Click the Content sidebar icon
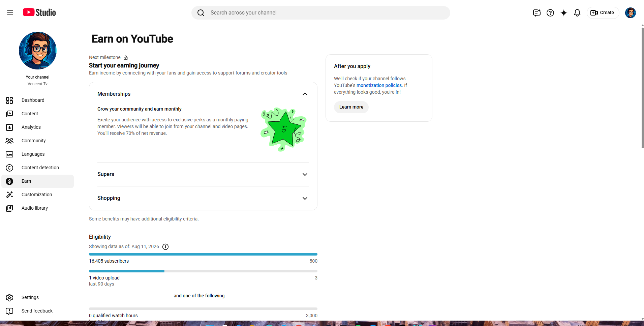This screenshot has height=326, width=644. [x=9, y=114]
